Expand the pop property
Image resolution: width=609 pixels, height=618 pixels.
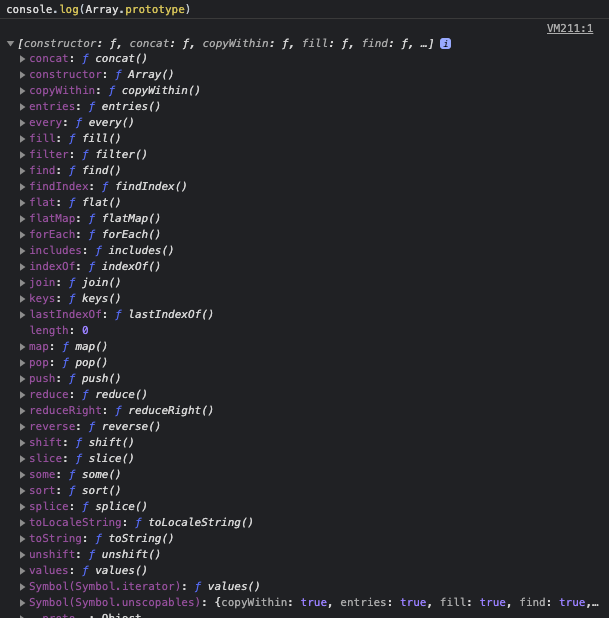(x=22, y=363)
